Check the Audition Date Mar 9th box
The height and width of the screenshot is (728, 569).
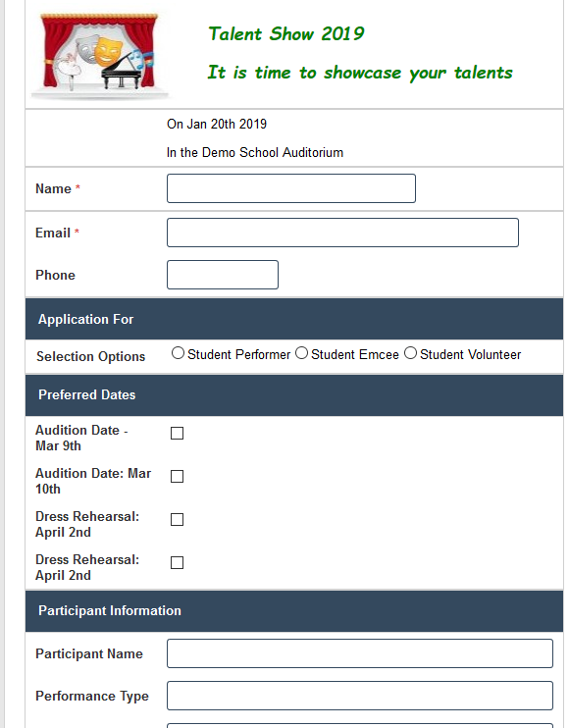click(x=177, y=434)
